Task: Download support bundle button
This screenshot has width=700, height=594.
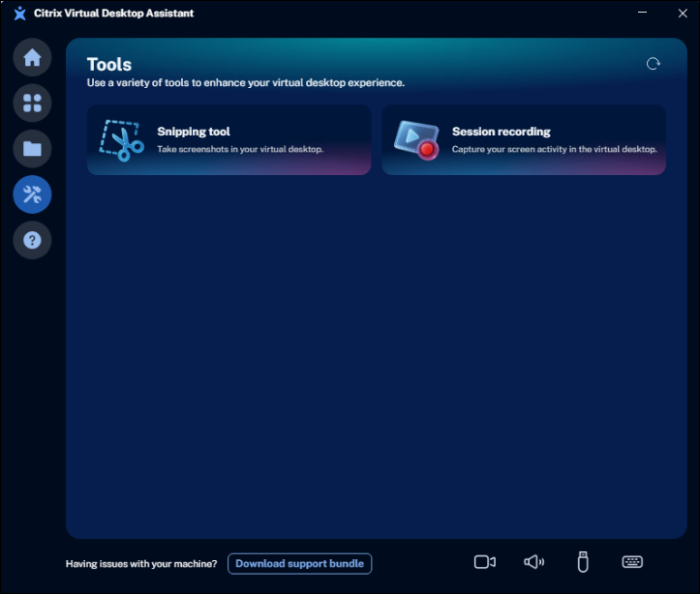Action: click(x=299, y=564)
